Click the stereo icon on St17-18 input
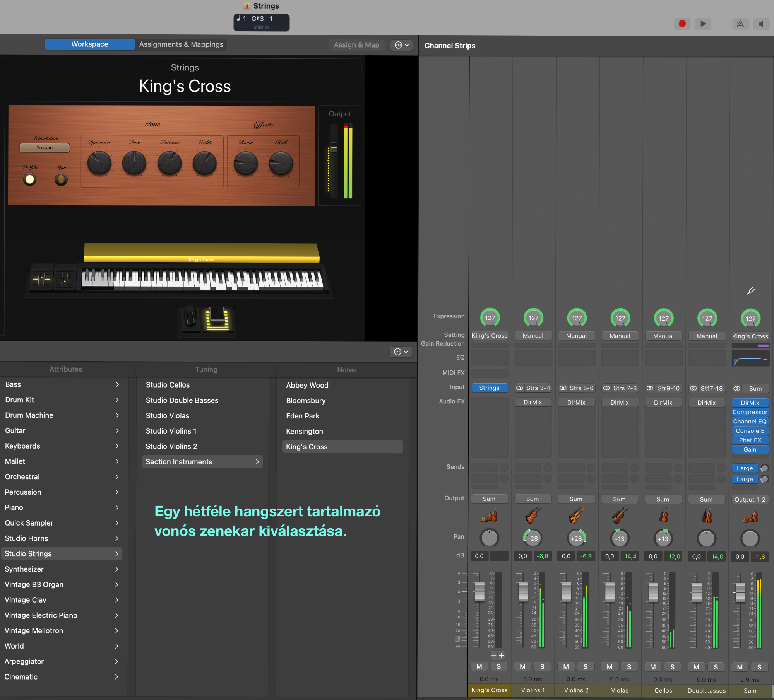The image size is (774, 700). pyautogui.click(x=694, y=388)
